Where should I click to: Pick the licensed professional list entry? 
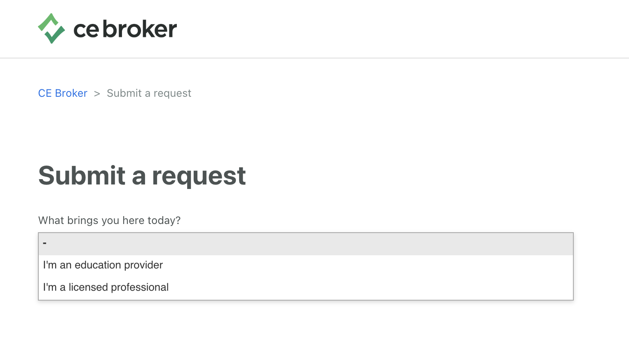(306, 287)
